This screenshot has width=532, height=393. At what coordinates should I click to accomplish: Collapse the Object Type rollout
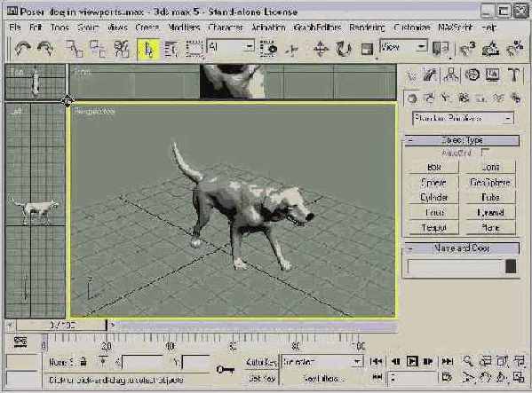click(x=462, y=140)
